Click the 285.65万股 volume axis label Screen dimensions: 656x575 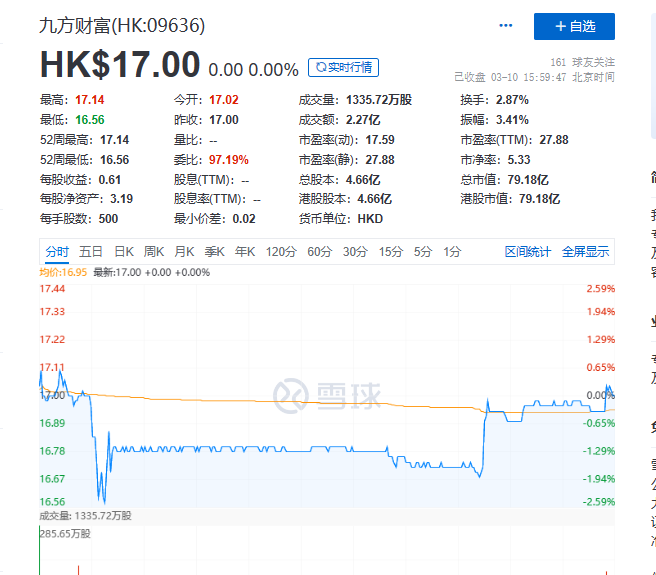(x=65, y=534)
